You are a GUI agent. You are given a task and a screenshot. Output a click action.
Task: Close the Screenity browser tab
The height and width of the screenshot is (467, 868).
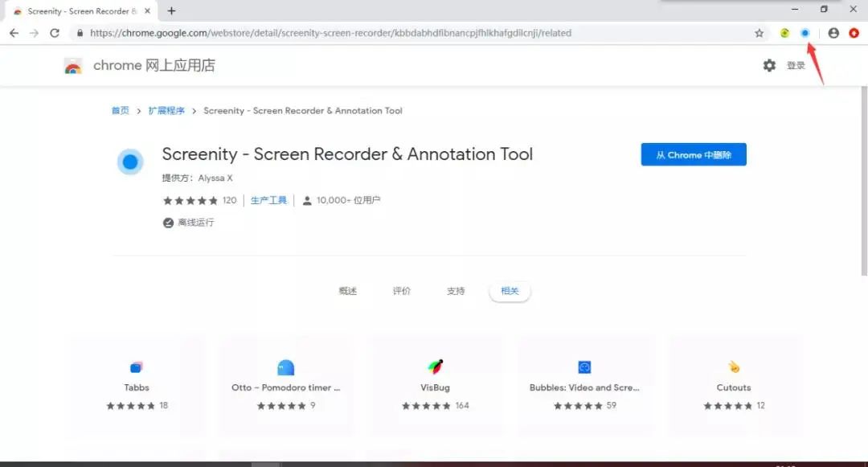[x=147, y=10]
